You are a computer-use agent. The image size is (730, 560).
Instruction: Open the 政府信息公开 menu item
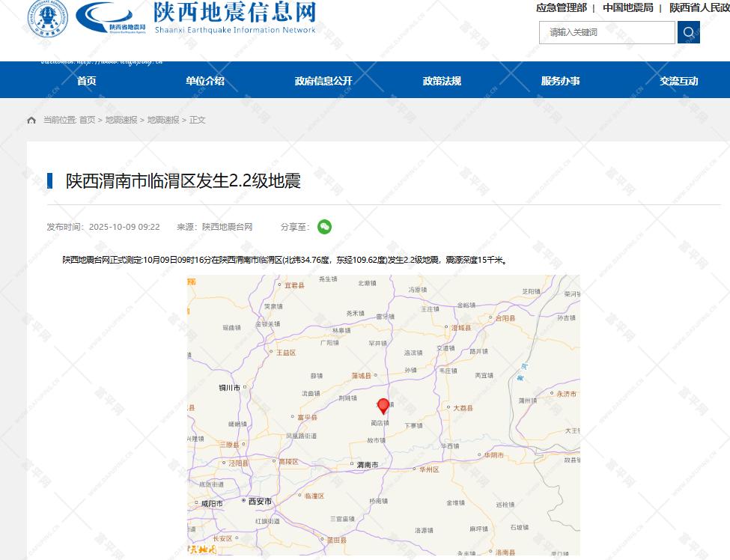pos(323,81)
